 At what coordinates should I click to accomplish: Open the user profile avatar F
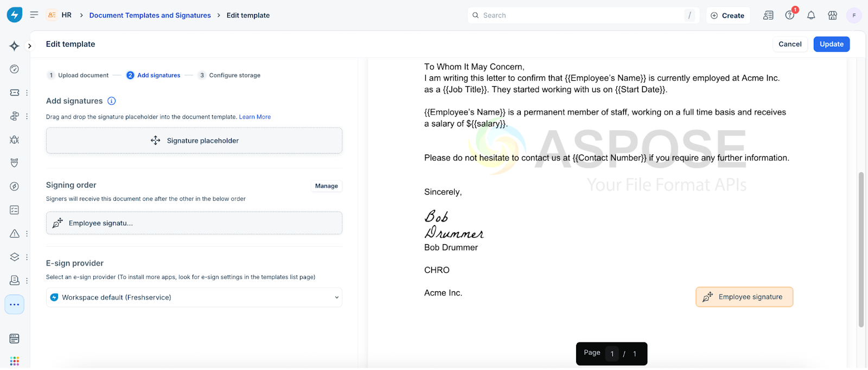click(854, 15)
